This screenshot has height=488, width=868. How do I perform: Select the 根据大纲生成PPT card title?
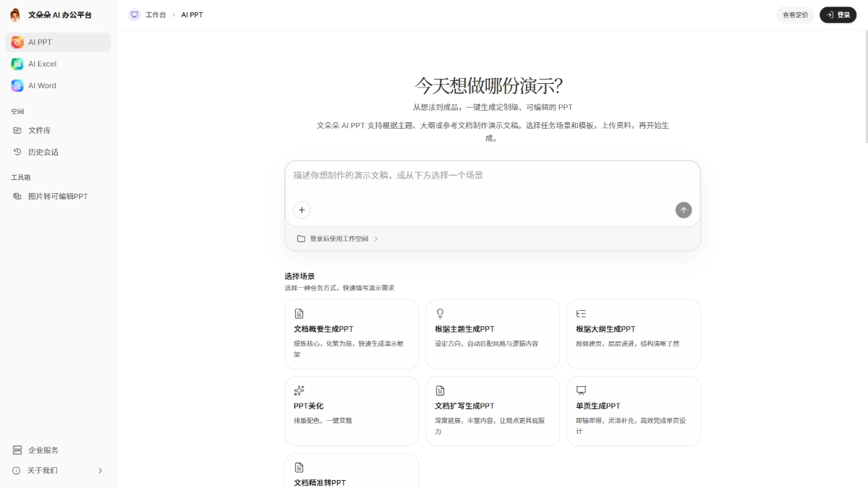pyautogui.click(x=605, y=329)
